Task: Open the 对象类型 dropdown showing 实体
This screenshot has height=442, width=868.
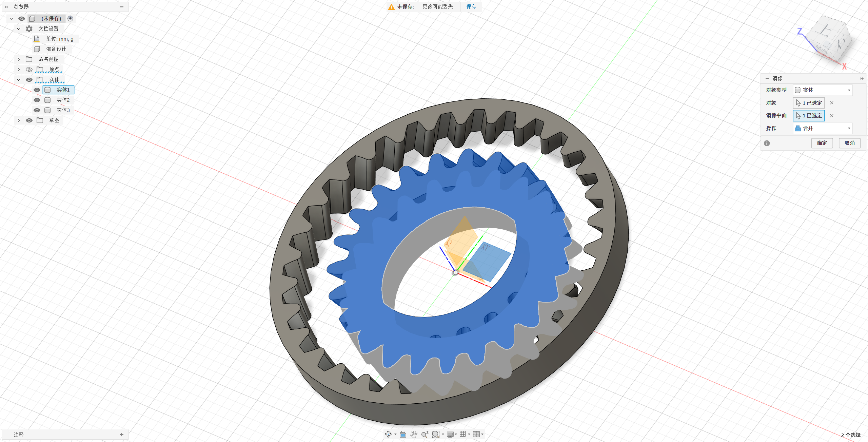Action: tap(823, 90)
